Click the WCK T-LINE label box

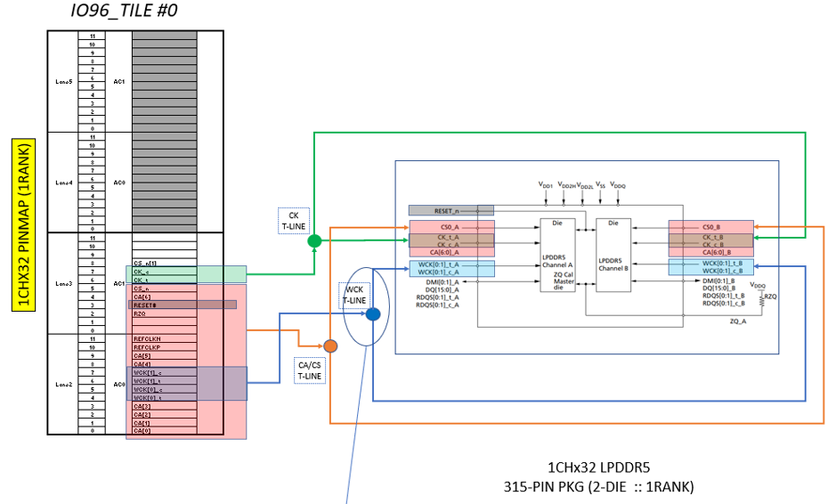354,296
